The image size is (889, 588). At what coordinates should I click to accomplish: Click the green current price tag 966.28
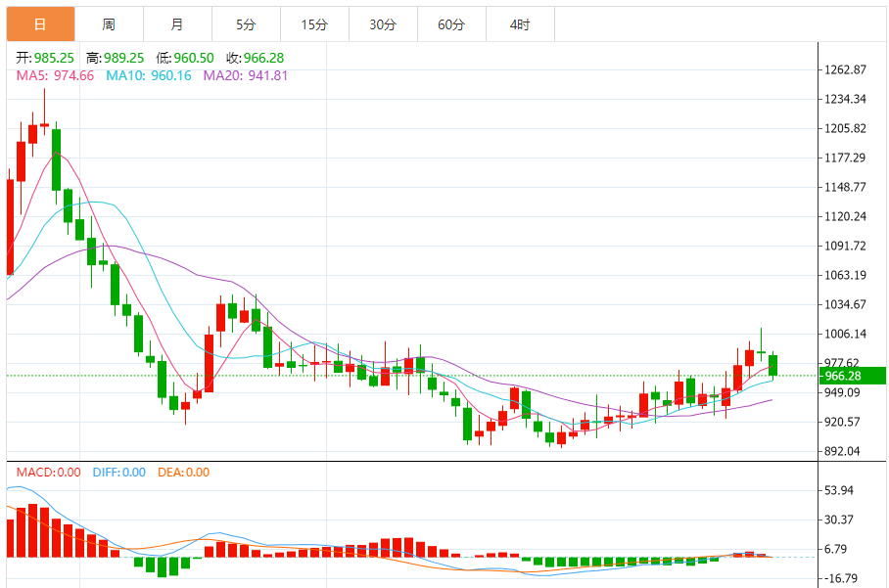(852, 376)
